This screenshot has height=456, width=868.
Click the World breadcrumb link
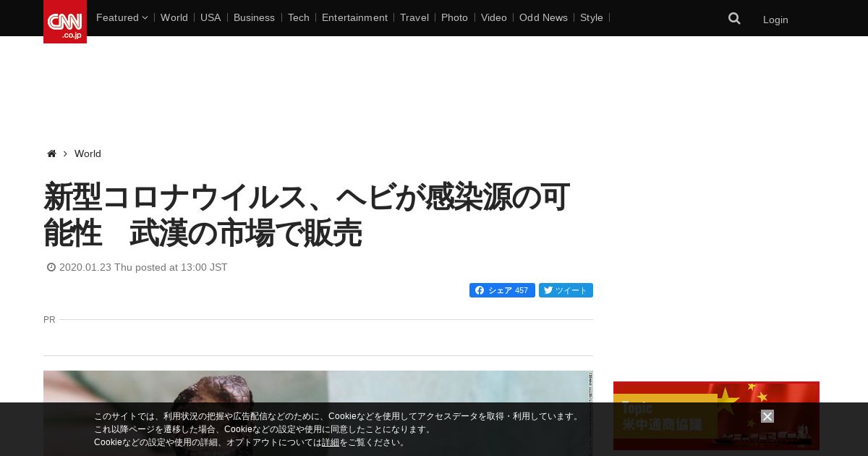[x=88, y=153]
